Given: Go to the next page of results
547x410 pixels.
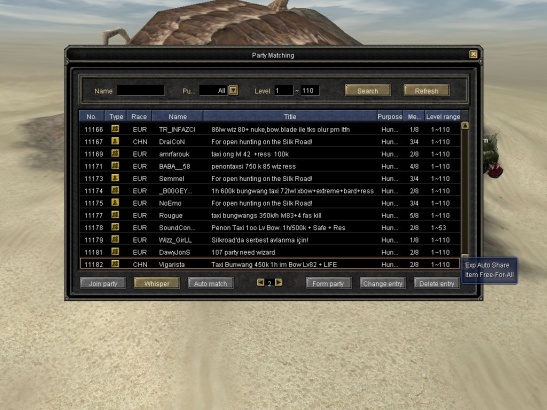Looking at the screenshot, I should (279, 282).
